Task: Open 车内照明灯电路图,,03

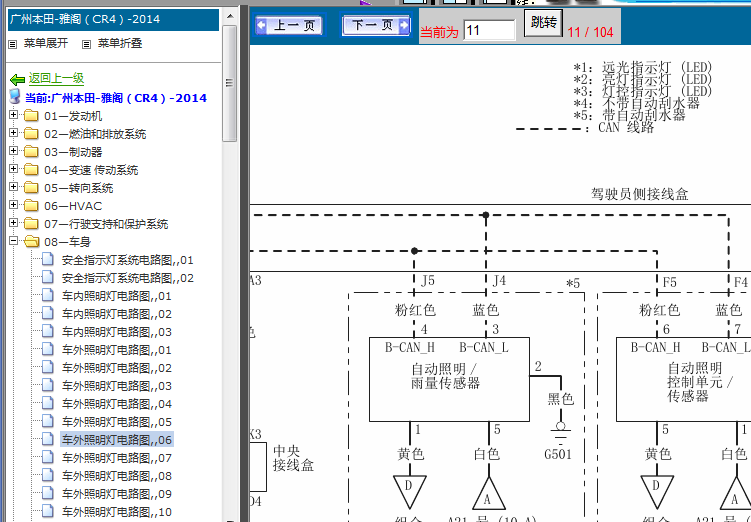Action: click(116, 332)
